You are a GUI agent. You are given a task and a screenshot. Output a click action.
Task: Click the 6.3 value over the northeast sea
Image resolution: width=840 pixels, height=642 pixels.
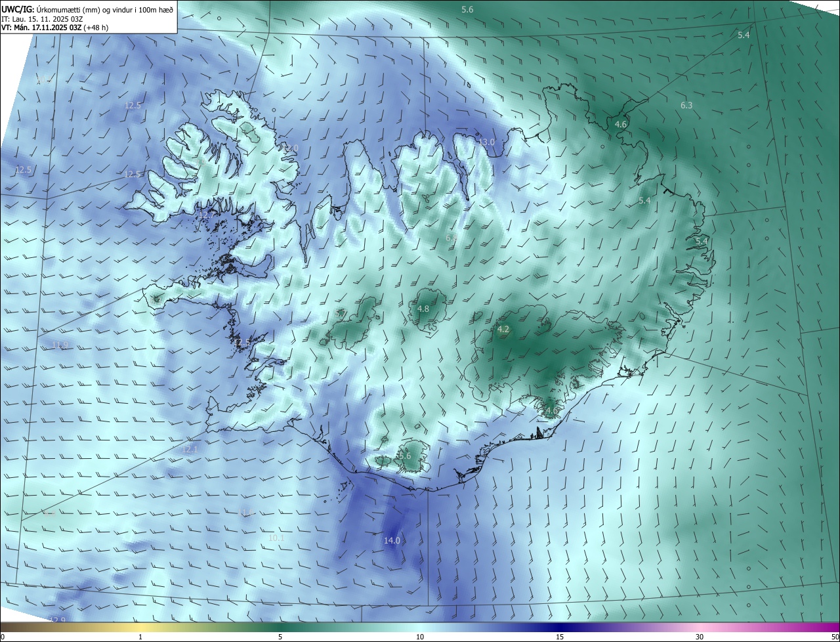click(x=686, y=105)
